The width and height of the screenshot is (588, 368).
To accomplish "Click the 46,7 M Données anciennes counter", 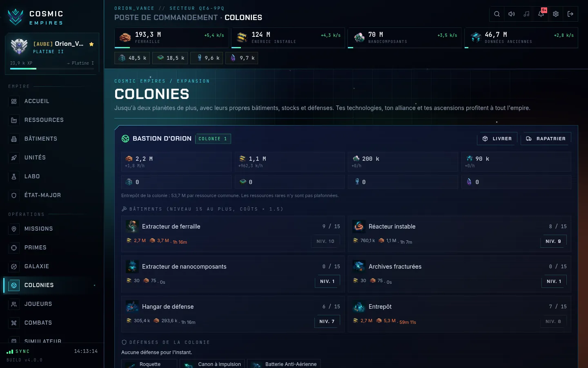I will click(x=521, y=38).
